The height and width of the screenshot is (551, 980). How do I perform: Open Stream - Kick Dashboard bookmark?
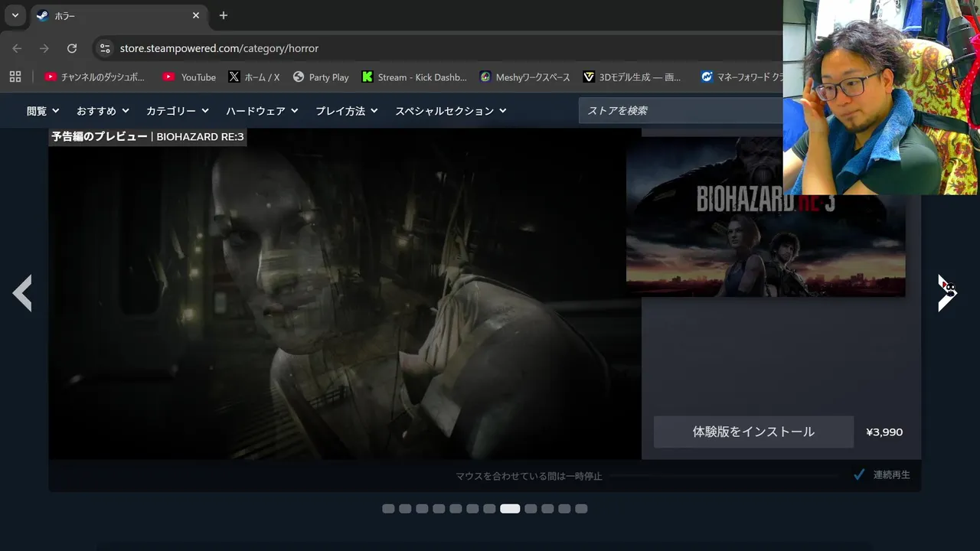point(414,77)
